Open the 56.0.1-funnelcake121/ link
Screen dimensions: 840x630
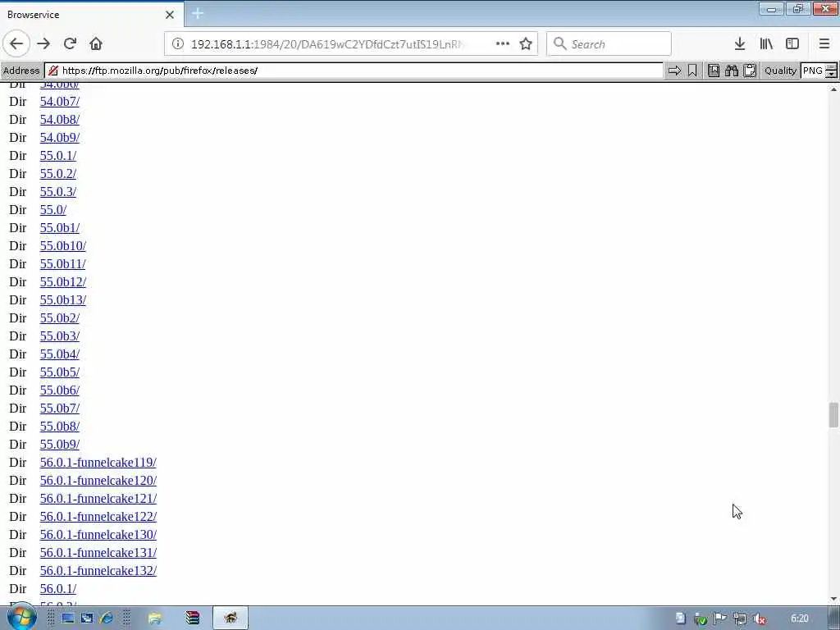pyautogui.click(x=98, y=498)
